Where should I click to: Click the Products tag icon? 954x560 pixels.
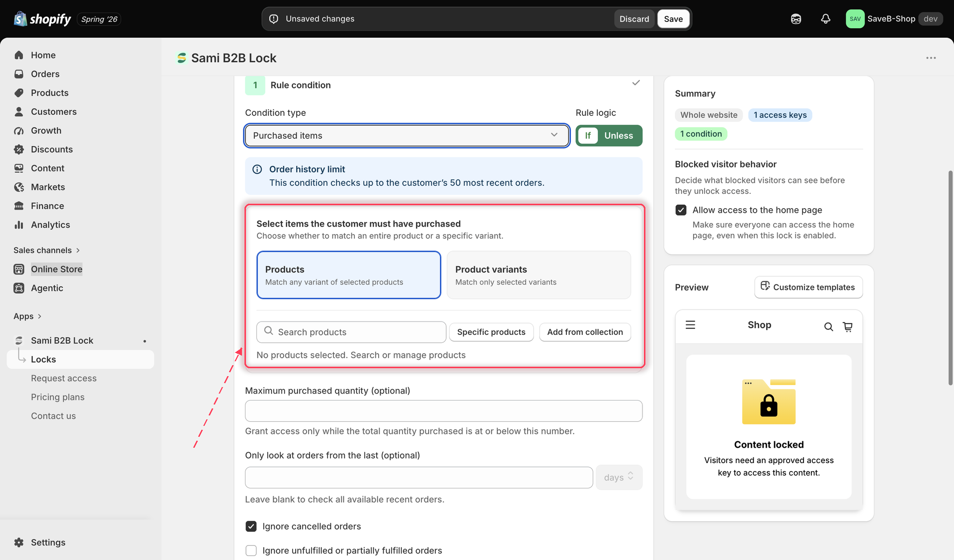19,93
